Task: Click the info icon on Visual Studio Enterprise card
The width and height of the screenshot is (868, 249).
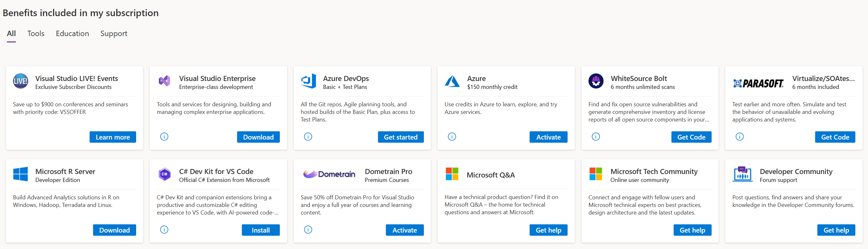Action: 164,137
